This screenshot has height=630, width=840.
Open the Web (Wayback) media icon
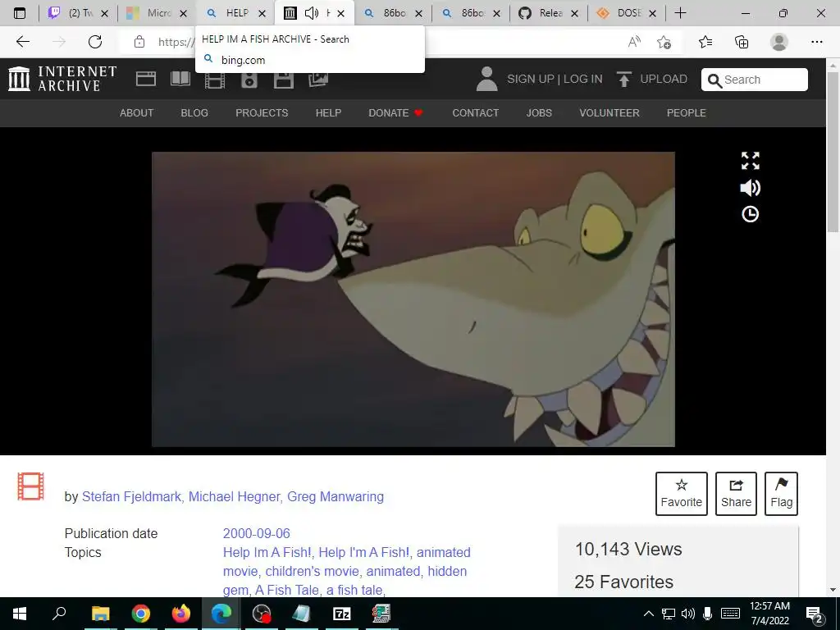(146, 80)
